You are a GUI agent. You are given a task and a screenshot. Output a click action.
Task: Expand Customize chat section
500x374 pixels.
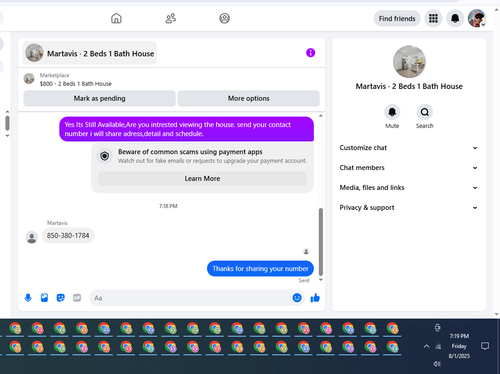click(409, 148)
